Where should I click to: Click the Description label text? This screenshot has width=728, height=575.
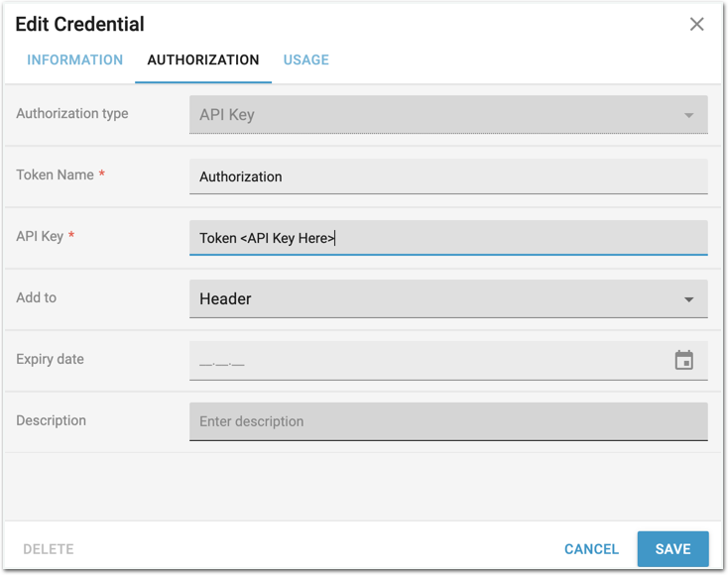tap(51, 421)
